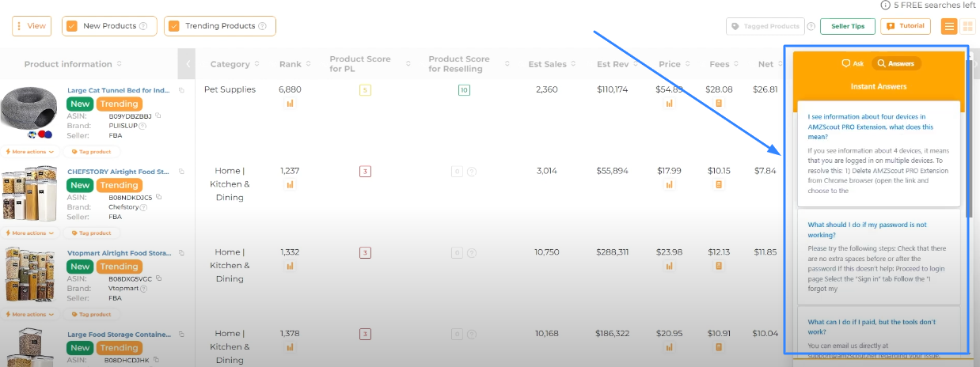980x367 pixels.
Task: Copy ASIN B09YDBZBBJ to clipboard
Action: (158, 115)
